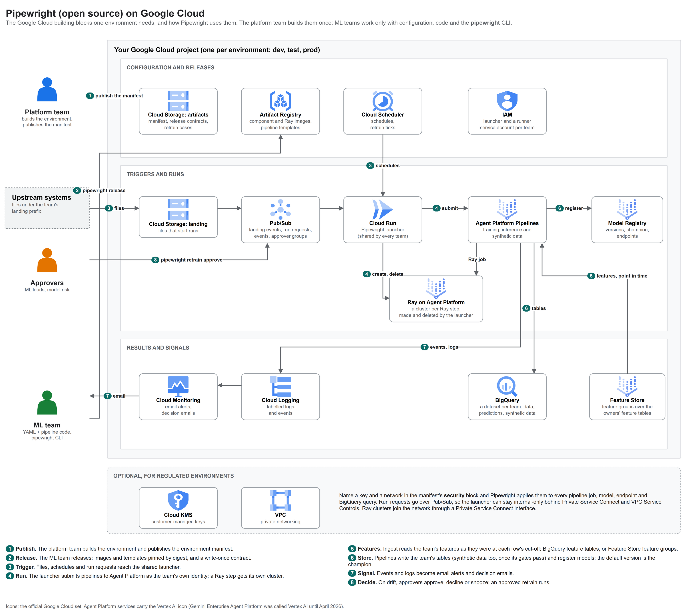The height and width of the screenshot is (616, 686).
Task: Click the 'CONFIGURATION AND RELEASES' section heading
Action: pyautogui.click(x=170, y=67)
